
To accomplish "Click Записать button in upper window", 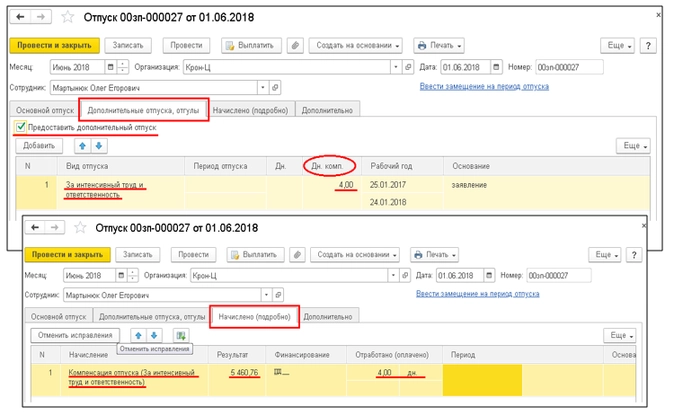I will coord(128,45).
